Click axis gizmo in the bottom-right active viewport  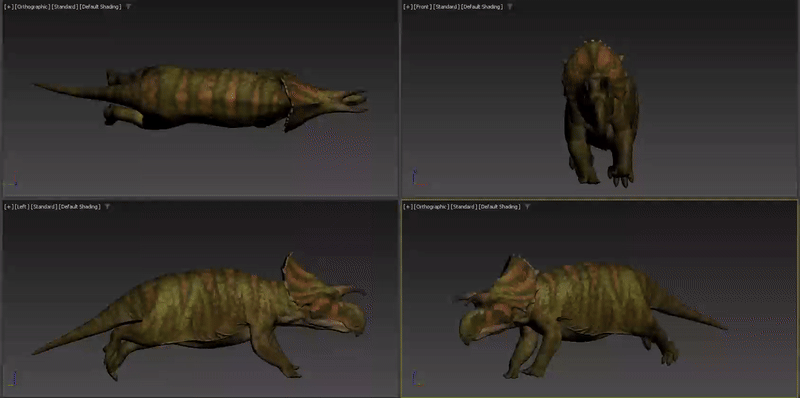click(x=417, y=379)
